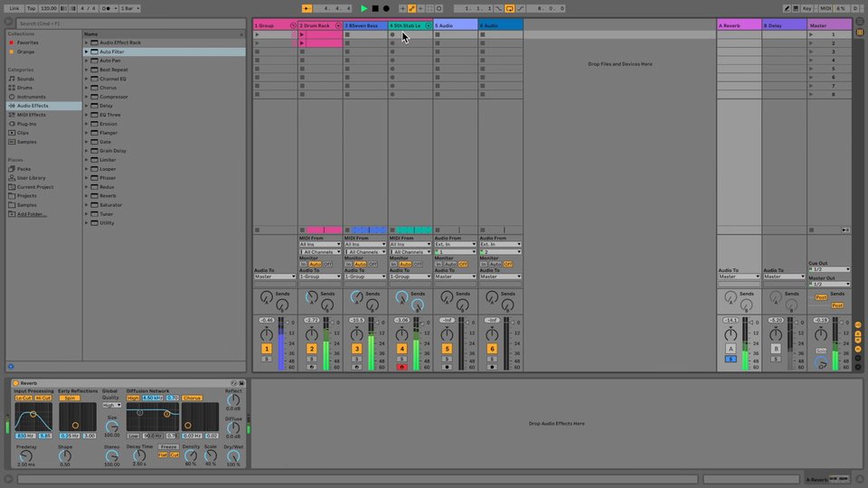Click the MIDI map mode button
Image resolution: width=868 pixels, height=488 pixels.
click(825, 8)
